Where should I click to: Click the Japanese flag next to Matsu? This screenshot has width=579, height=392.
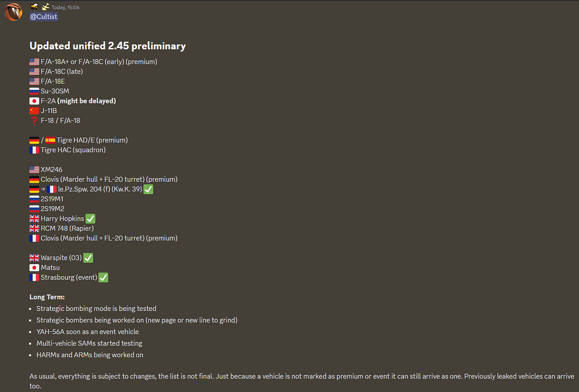pyautogui.click(x=34, y=268)
